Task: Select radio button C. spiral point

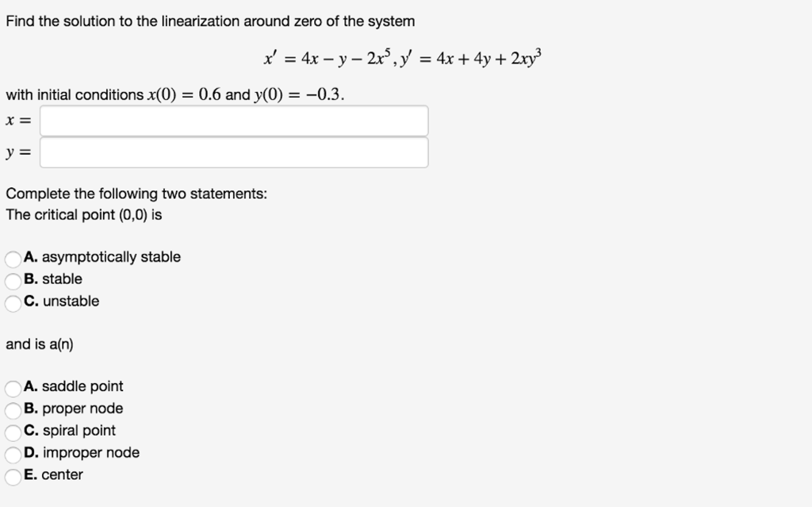Action: tap(12, 430)
